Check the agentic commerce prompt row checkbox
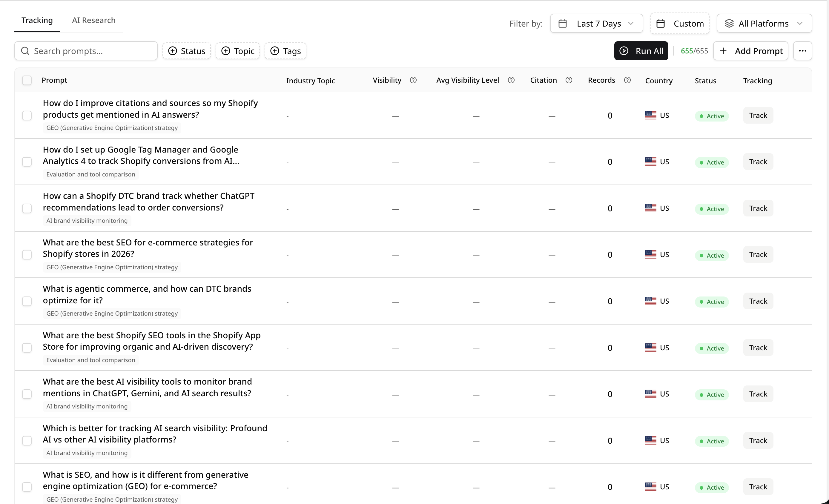Screen dimensions: 829x504 pyautogui.click(x=27, y=301)
